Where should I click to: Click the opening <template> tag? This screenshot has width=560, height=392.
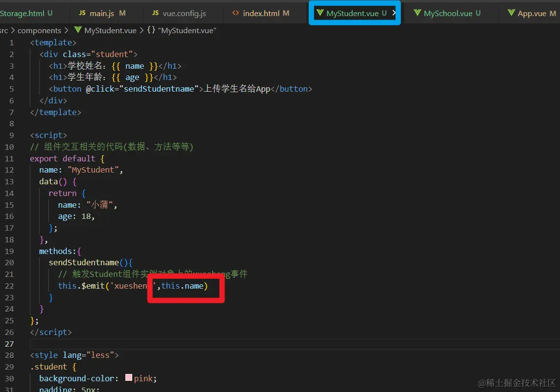tap(53, 42)
